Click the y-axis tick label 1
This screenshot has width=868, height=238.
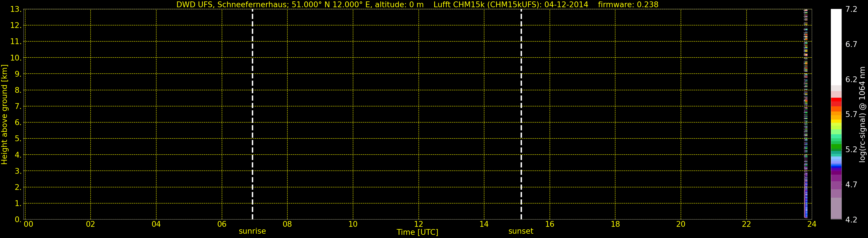click(18, 204)
